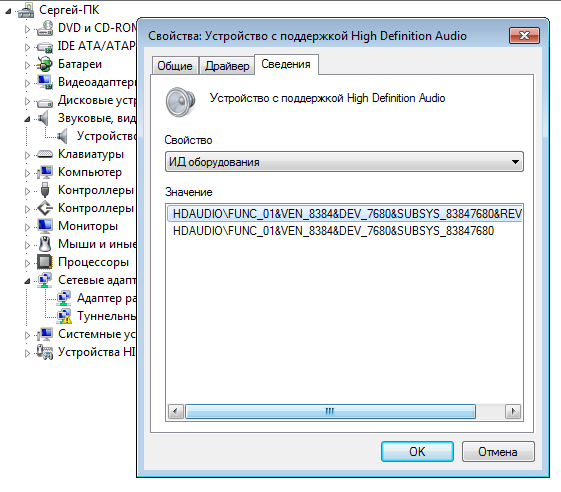Click the Процессоры processor chip icon
The width and height of the screenshot is (561, 492).
point(45,262)
